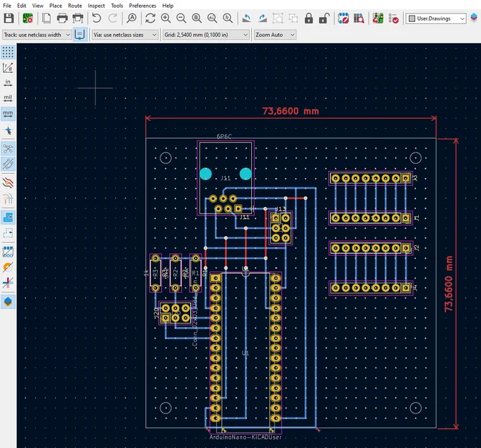Open the Footprint Editor
The height and width of the screenshot is (448, 481).
click(x=343, y=18)
